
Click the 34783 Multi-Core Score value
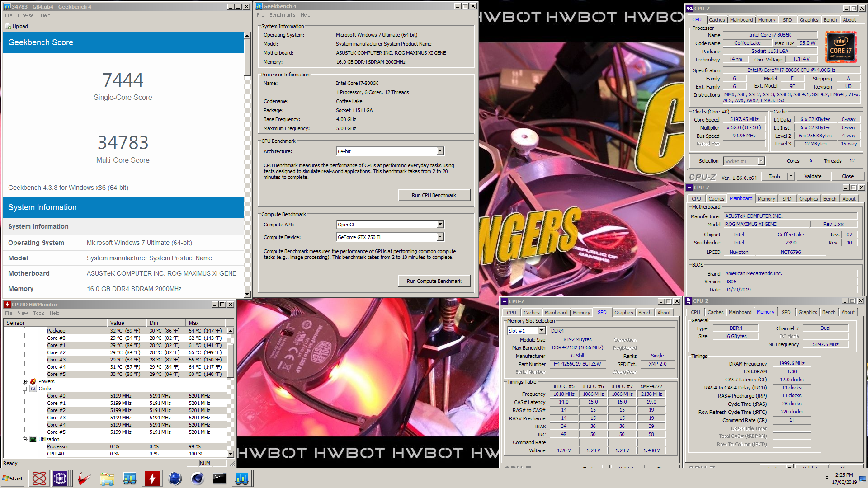pyautogui.click(x=123, y=143)
